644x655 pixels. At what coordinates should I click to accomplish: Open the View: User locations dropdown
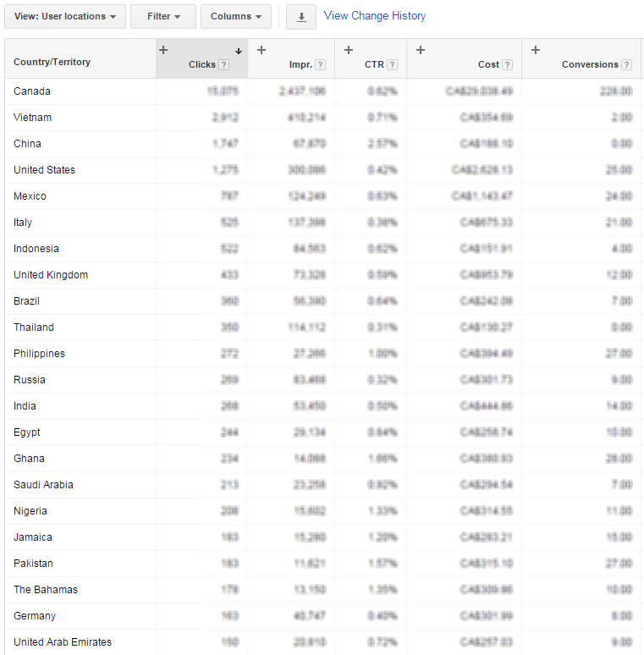(64, 17)
